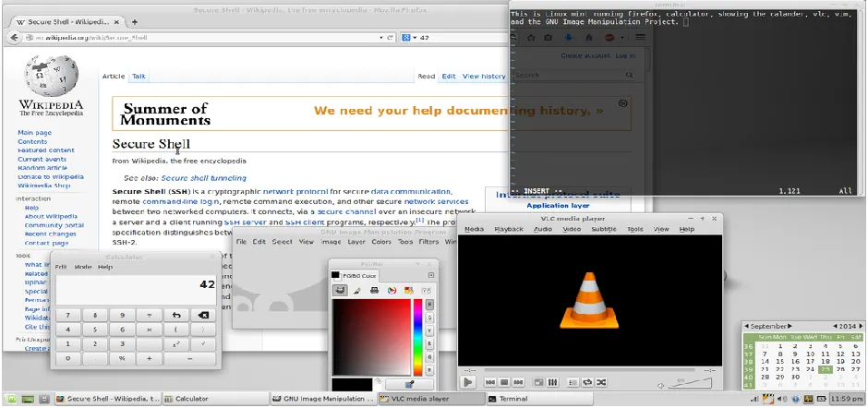
Task: Toggle the VLC playlist view
Action: [573, 382]
